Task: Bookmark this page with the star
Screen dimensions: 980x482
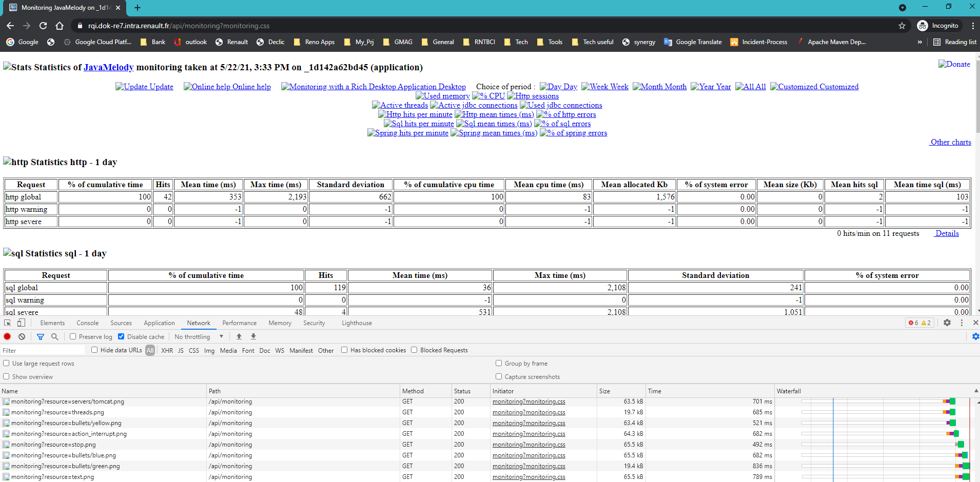Action: (x=902, y=26)
